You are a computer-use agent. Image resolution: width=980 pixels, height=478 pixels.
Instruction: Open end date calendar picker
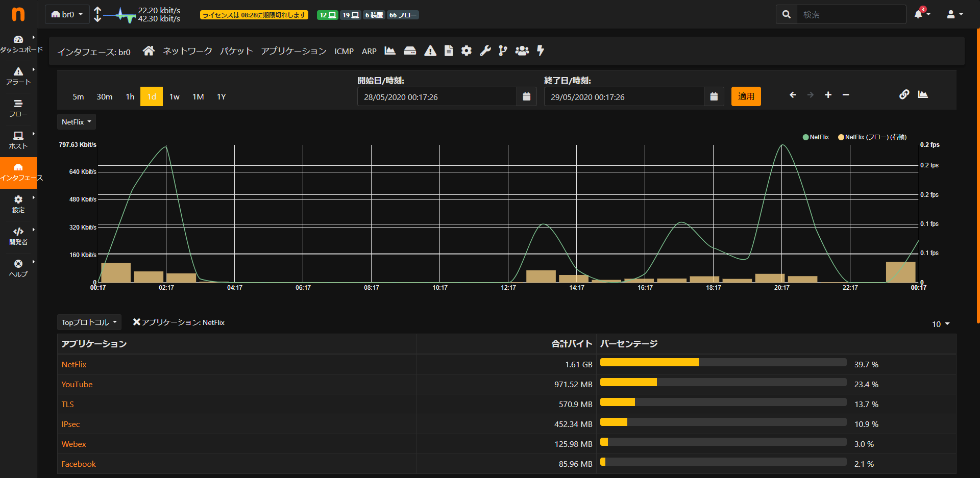[714, 96]
